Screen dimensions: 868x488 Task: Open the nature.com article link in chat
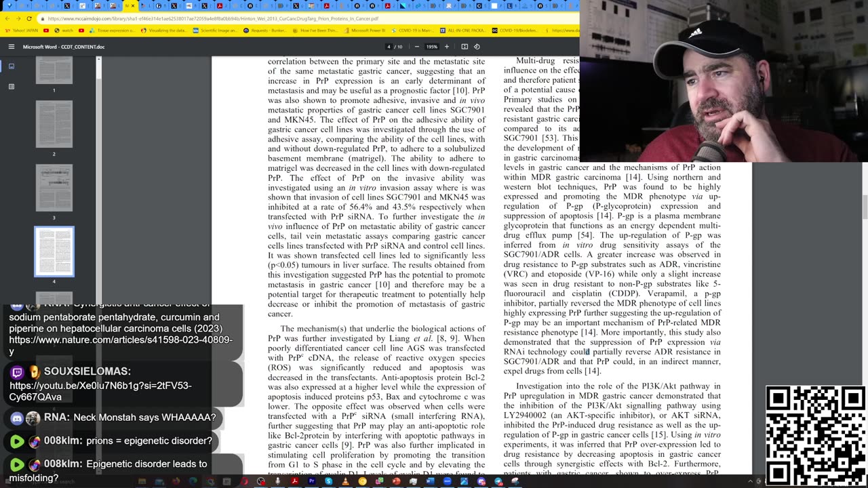coord(121,345)
